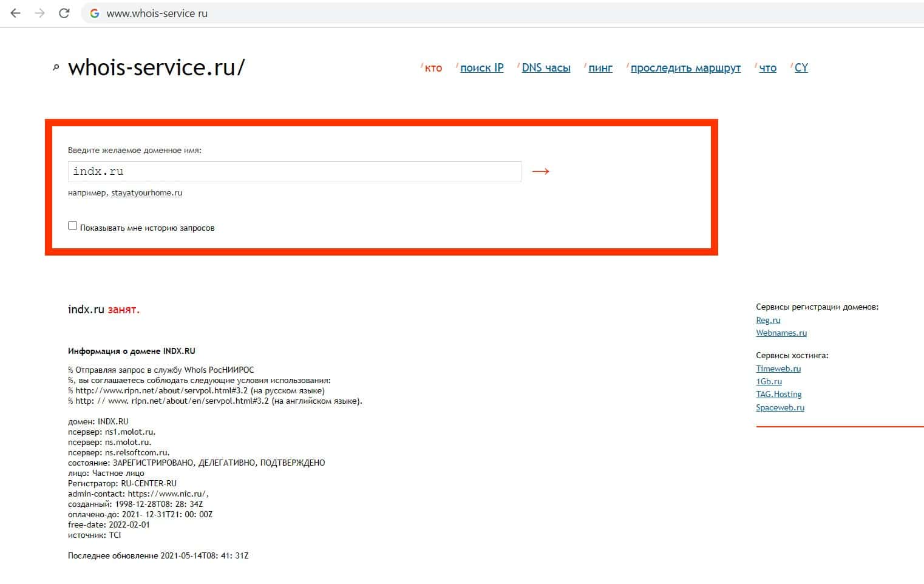Screen dimensions: 924x584
Task: Click the small magnifier icon beside the site title
Action: point(56,68)
